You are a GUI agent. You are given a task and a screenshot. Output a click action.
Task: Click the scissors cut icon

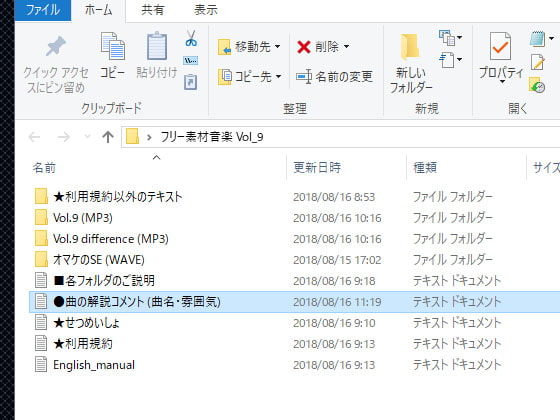point(191,38)
